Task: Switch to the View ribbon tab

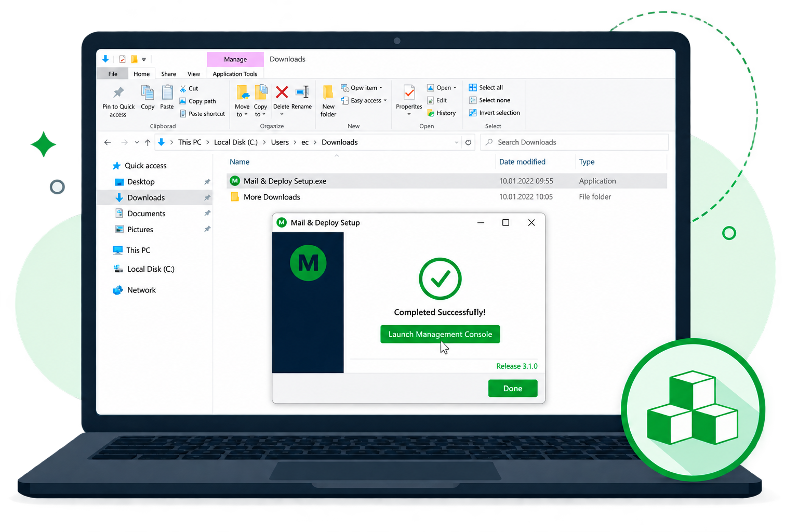Action: click(x=194, y=74)
